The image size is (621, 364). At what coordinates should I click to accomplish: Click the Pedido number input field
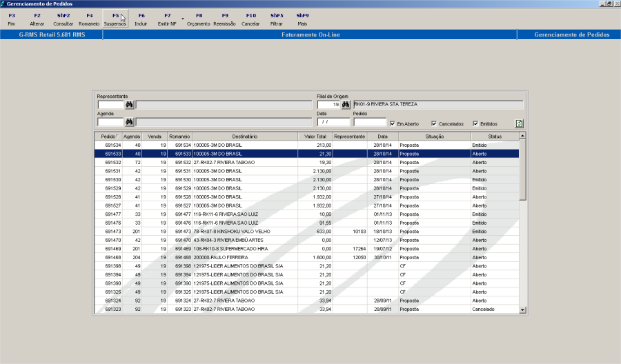tap(370, 122)
